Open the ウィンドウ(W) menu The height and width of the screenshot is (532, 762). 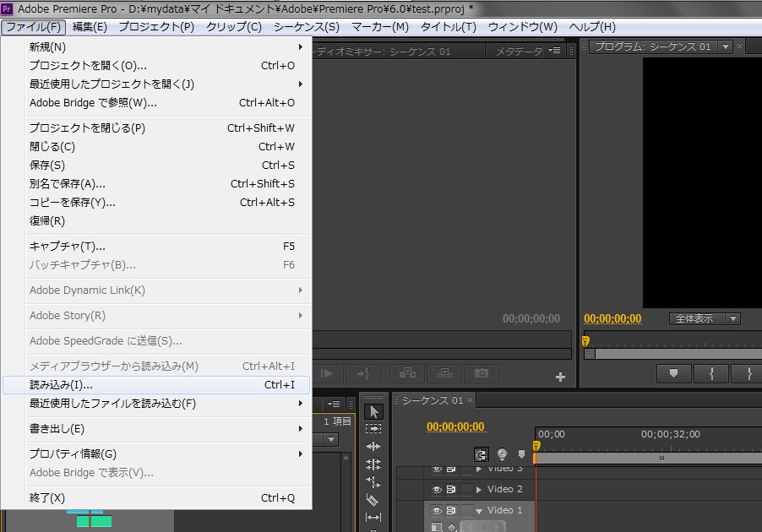tap(523, 27)
